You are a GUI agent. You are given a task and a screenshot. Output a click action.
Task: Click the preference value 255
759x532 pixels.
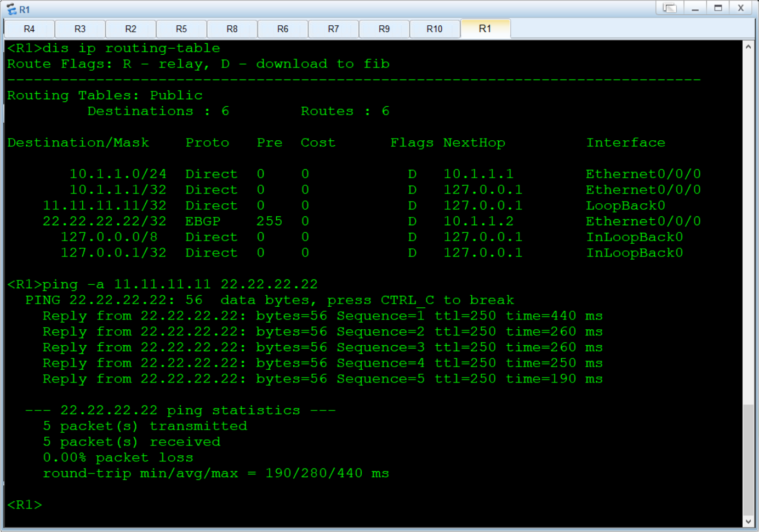point(270,221)
